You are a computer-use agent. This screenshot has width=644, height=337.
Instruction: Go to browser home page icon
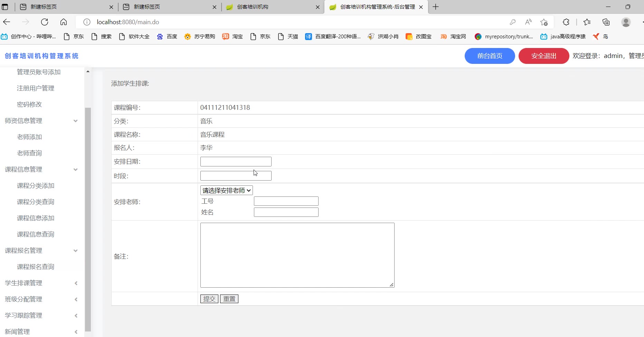click(x=64, y=22)
